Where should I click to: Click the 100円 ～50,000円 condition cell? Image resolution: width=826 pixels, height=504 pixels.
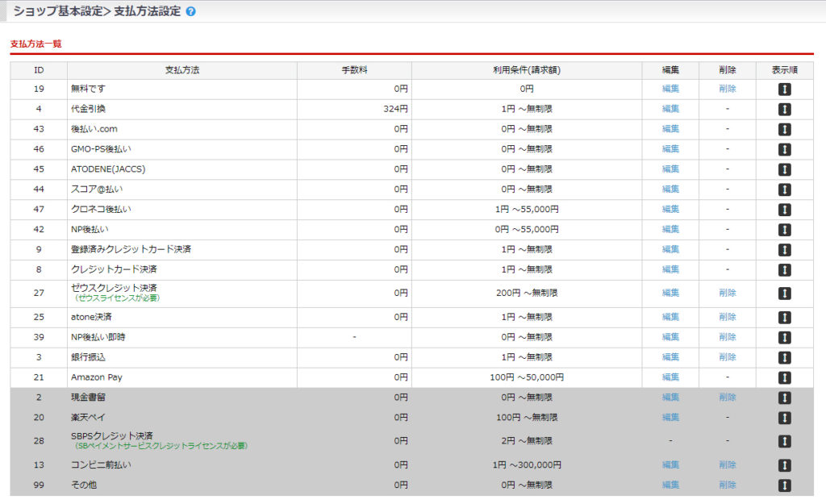(527, 377)
